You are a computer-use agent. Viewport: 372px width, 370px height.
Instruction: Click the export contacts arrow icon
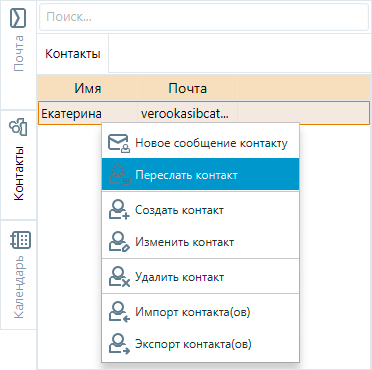(x=119, y=344)
